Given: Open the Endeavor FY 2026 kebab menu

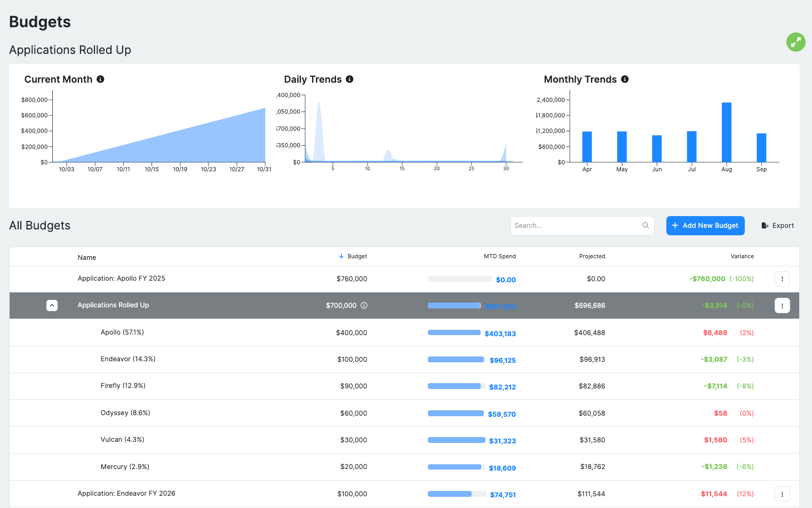Looking at the screenshot, I should (x=782, y=494).
